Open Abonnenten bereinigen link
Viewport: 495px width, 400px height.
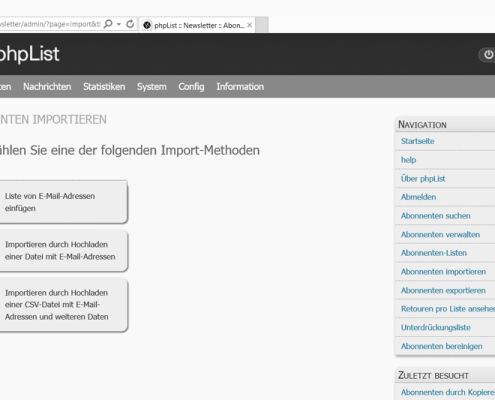pos(441,346)
